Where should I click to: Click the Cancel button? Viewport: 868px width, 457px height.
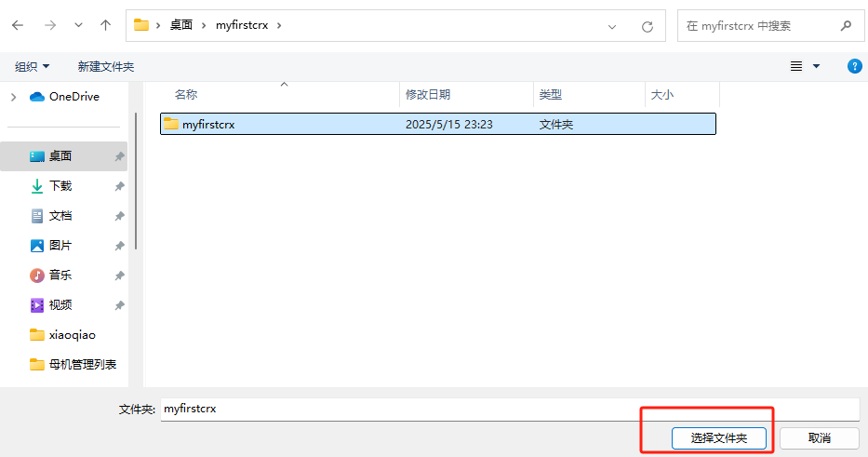[x=819, y=437]
